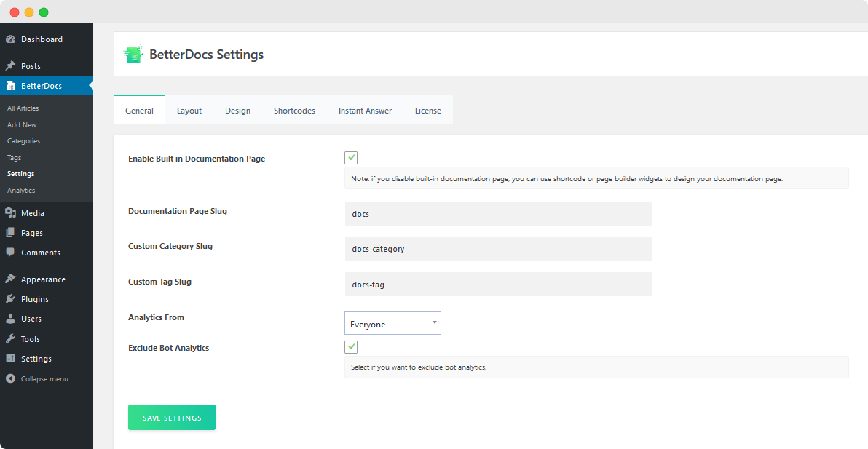Click the green maximize window button
Screen dimensions: 868x449
(x=43, y=12)
